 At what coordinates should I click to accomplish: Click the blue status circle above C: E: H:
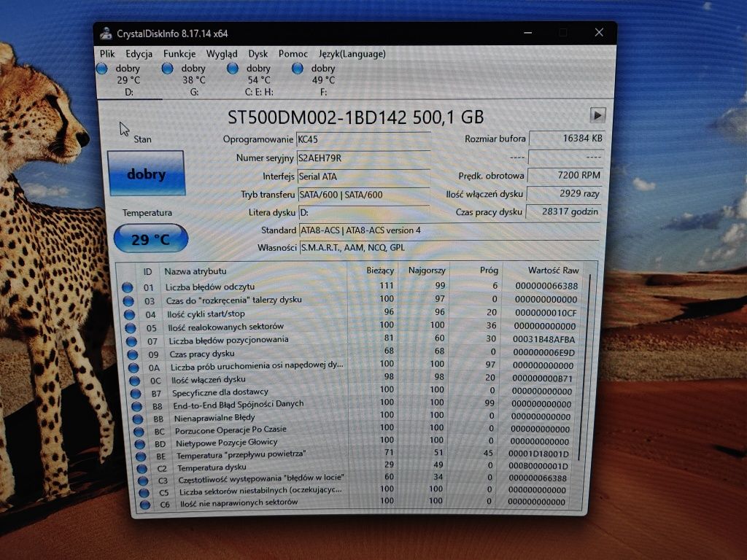point(233,69)
